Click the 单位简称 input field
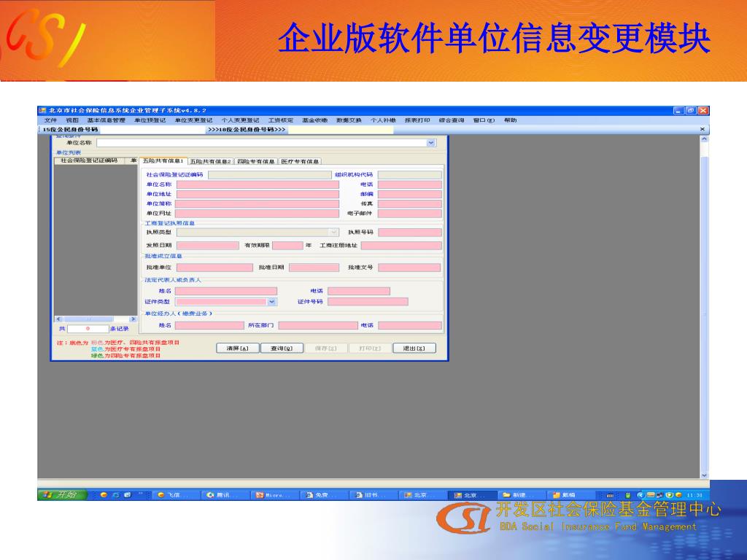747x560 pixels. tap(258, 204)
